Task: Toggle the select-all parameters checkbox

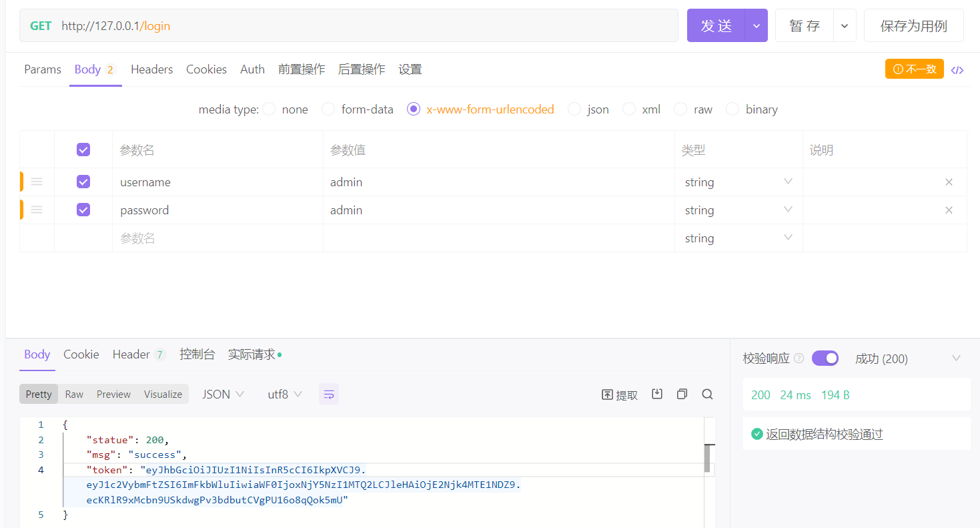Action: point(83,150)
